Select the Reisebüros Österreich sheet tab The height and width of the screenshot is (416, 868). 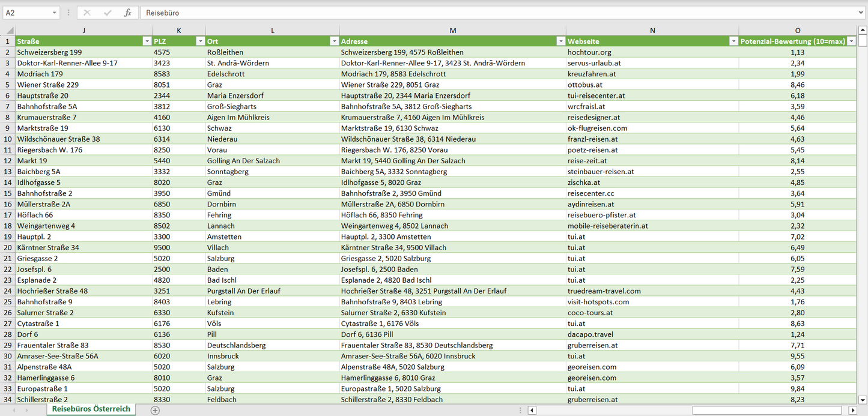[x=91, y=409]
